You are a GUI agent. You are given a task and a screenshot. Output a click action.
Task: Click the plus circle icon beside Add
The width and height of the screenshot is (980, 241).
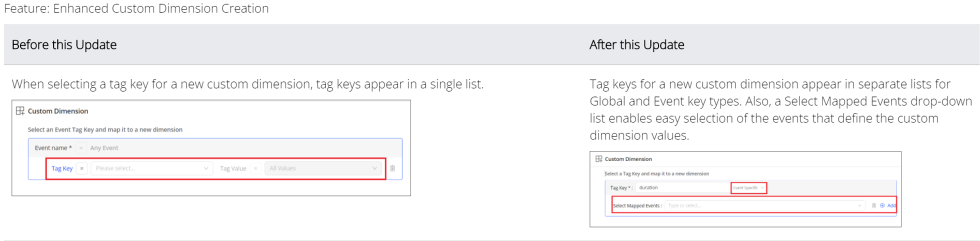(x=882, y=206)
